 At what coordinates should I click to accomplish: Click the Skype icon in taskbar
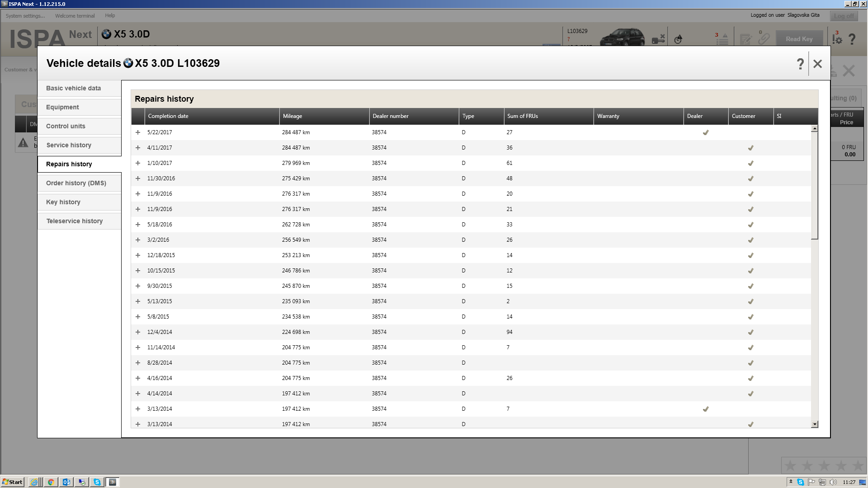(x=97, y=482)
